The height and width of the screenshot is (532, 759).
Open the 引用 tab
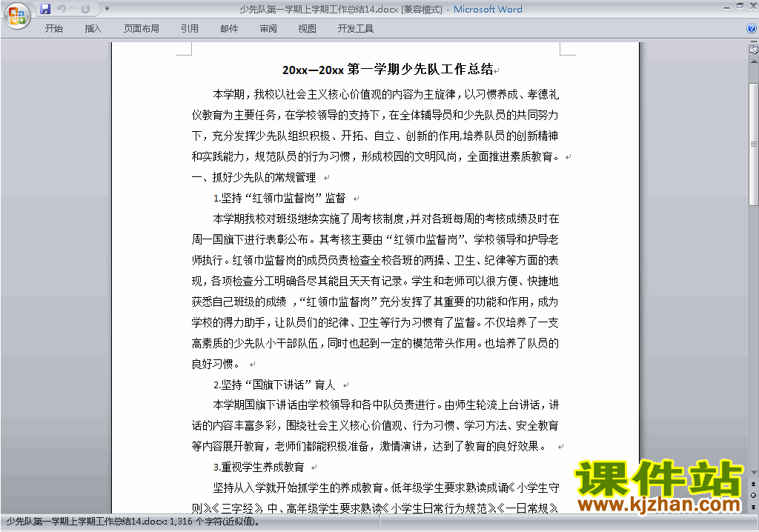coord(190,29)
